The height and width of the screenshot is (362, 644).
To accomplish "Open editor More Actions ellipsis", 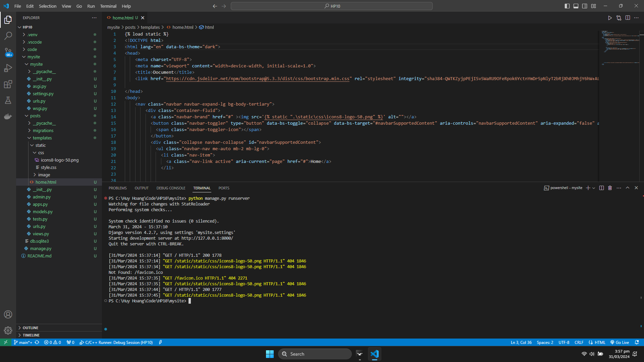I will pyautogui.click(x=636, y=18).
